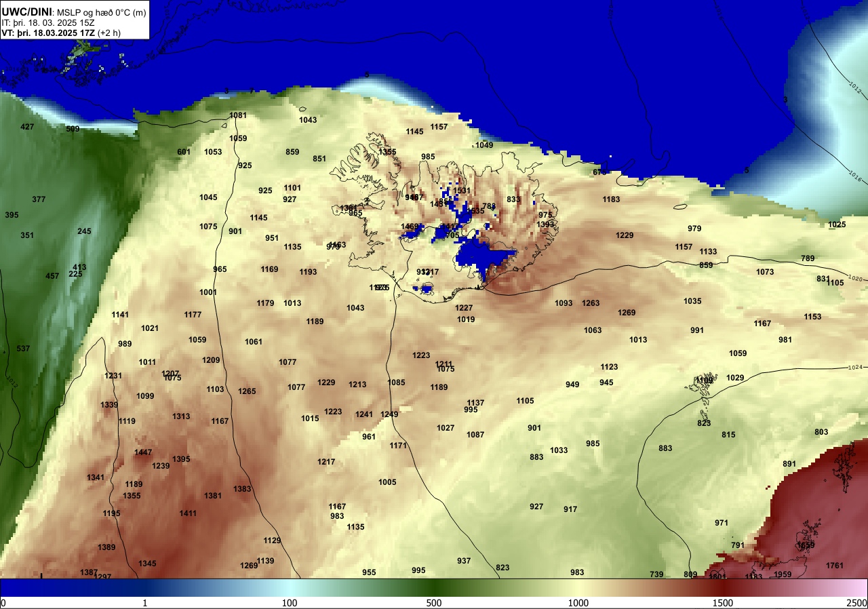The height and width of the screenshot is (609, 868).
Task: Click the height value 427
Action: (x=27, y=127)
